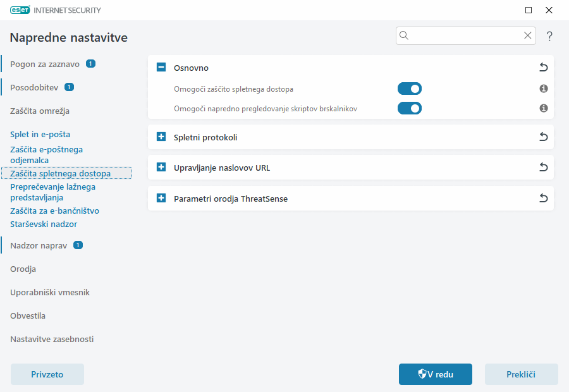
Task: Click the info icon beside advanced browser script scanning
Action: pos(543,108)
